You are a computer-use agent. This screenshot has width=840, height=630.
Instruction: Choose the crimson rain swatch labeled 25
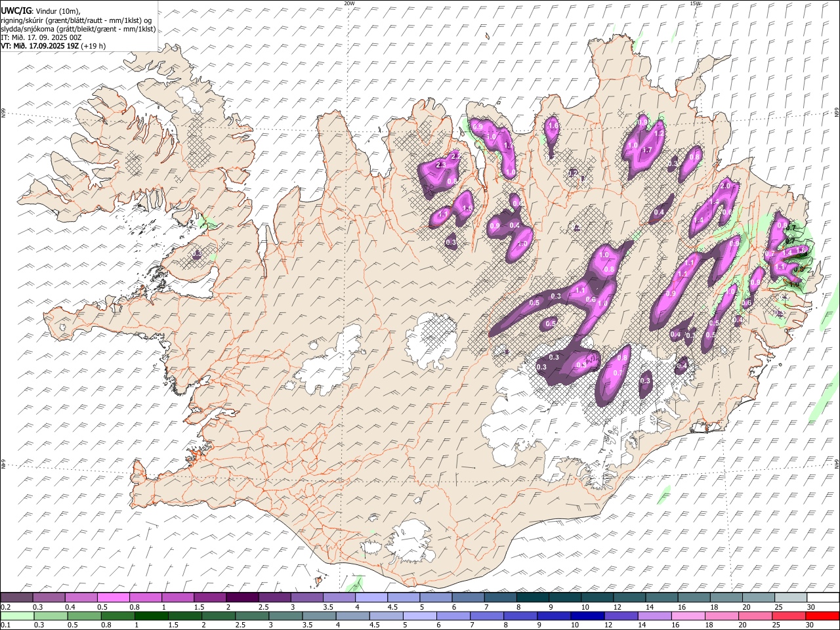[789, 616]
